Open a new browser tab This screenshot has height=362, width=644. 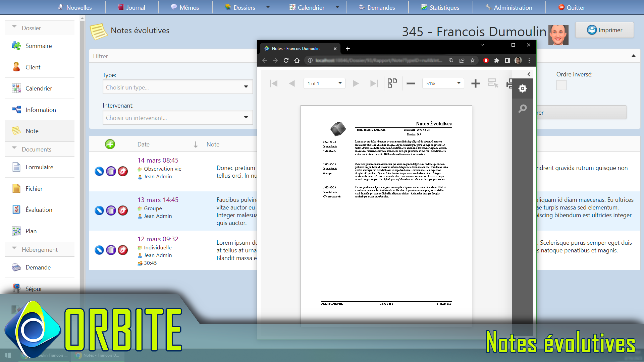pyautogui.click(x=348, y=49)
